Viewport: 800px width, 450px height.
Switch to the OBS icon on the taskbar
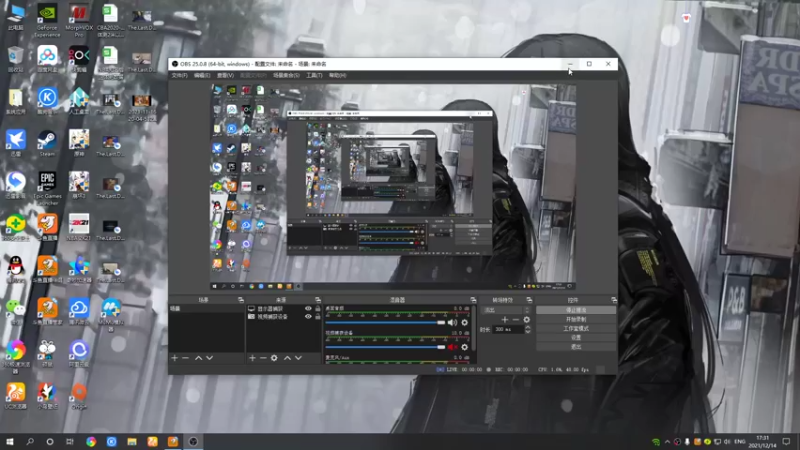[193, 441]
